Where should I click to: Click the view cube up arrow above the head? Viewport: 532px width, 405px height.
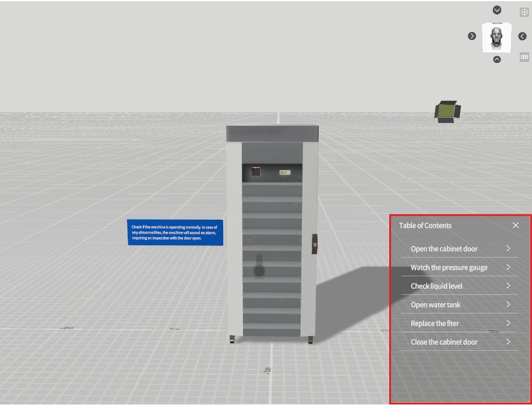coord(497,10)
